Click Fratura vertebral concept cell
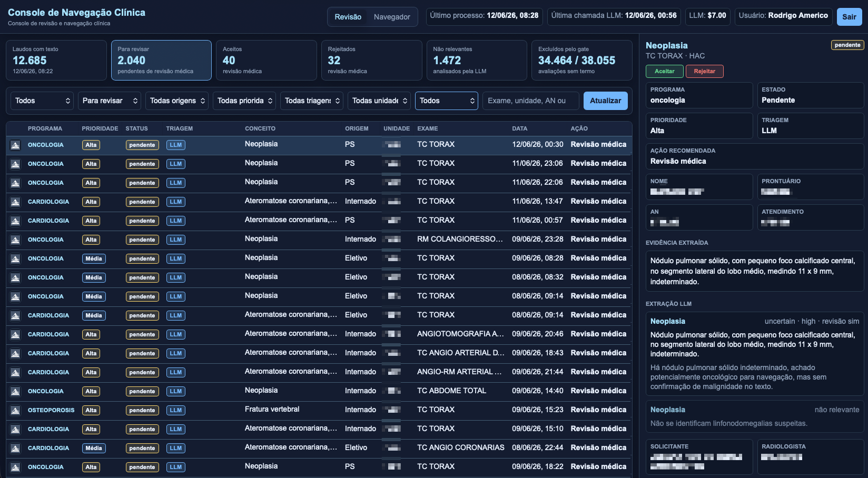 point(272,409)
